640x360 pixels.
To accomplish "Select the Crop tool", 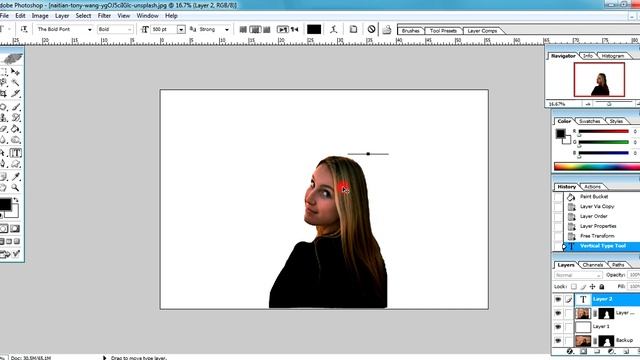I will pyautogui.click(x=4, y=94).
